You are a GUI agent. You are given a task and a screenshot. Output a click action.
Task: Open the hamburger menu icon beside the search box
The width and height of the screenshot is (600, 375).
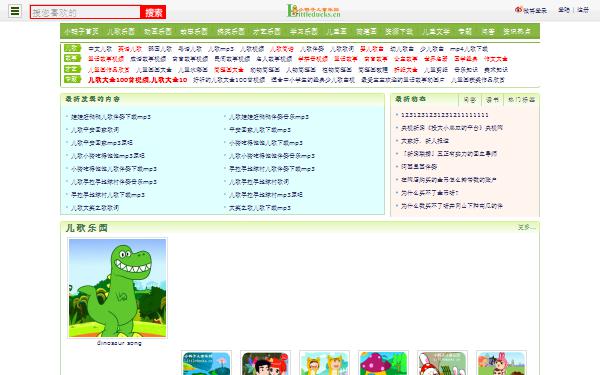[x=15, y=11]
